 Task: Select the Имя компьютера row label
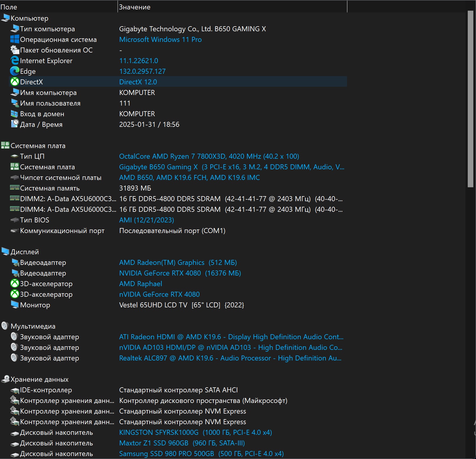[48, 93]
